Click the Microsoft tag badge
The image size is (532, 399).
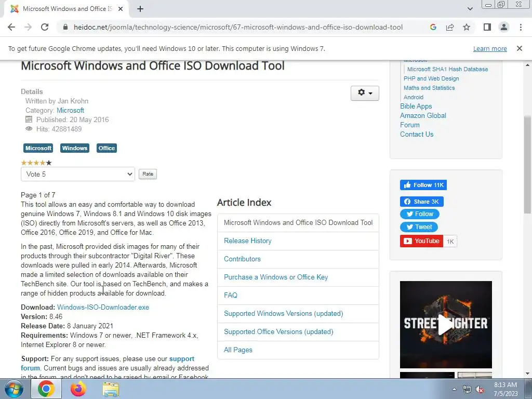pyautogui.click(x=38, y=148)
